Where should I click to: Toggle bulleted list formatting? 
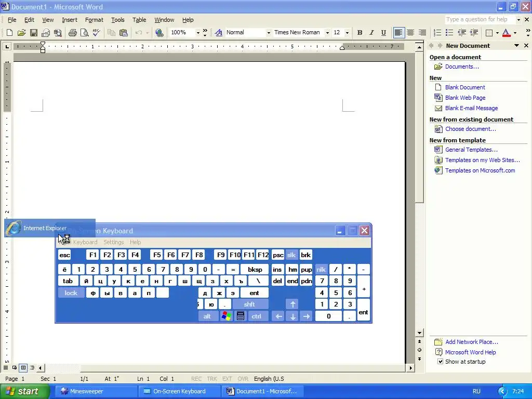(449, 33)
